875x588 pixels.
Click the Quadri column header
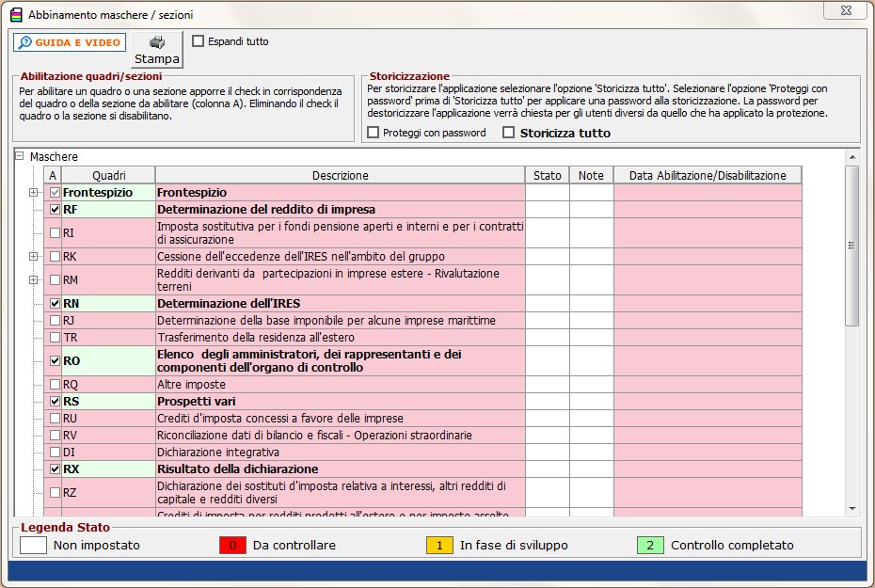pyautogui.click(x=108, y=175)
